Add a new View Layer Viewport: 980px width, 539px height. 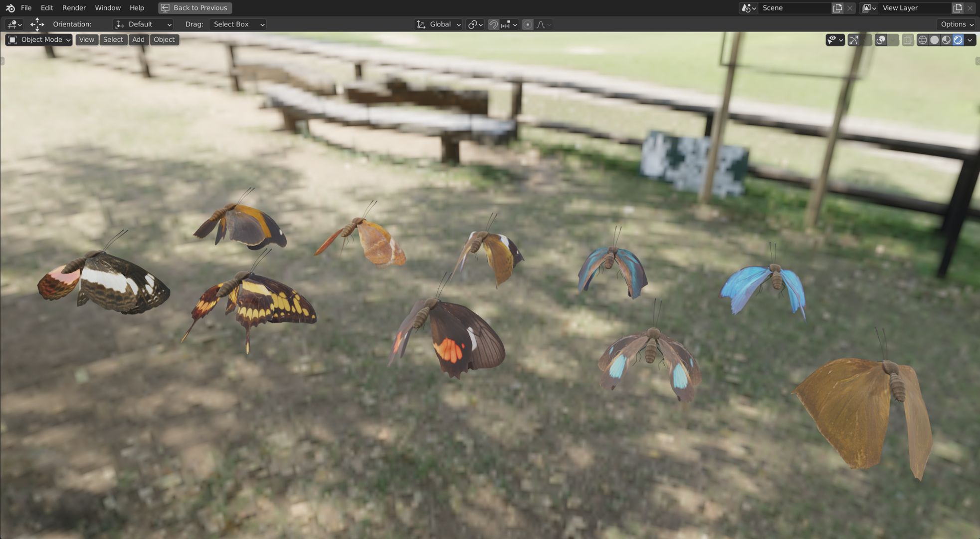[x=958, y=8]
